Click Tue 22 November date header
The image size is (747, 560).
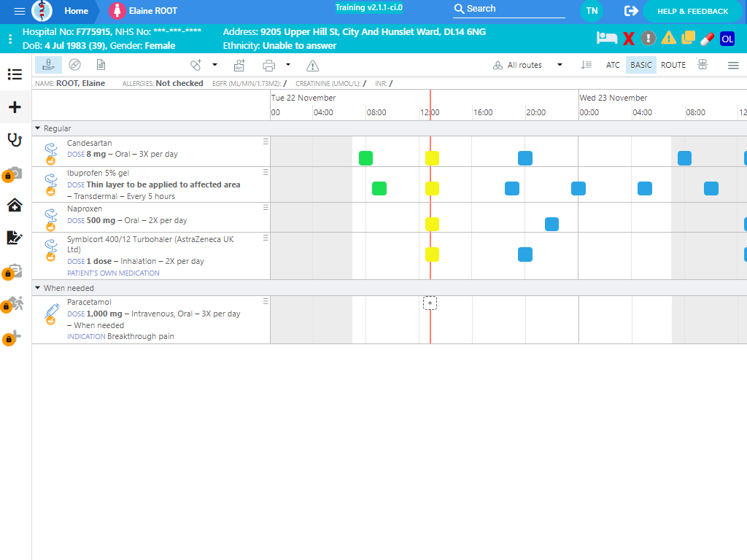pos(303,98)
